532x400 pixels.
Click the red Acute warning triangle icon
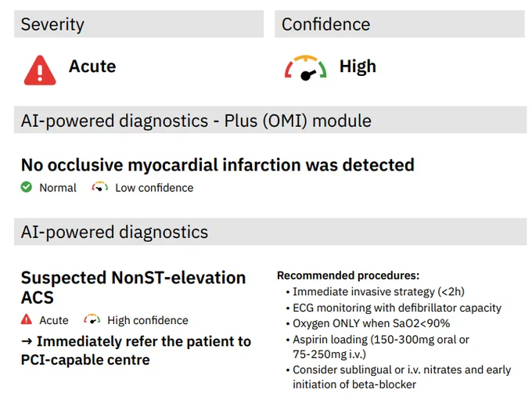pos(40,70)
